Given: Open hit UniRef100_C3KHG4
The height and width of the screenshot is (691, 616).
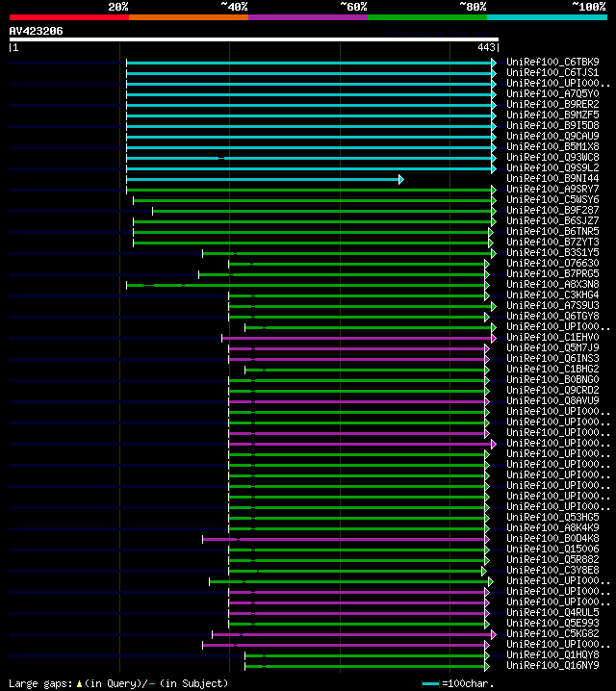Looking at the screenshot, I should pos(552,294).
